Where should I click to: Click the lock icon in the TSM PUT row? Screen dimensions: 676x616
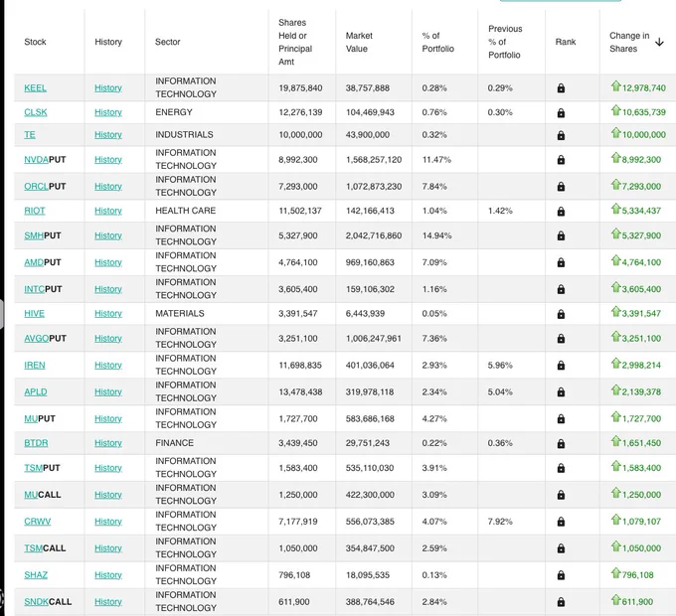pyautogui.click(x=561, y=468)
